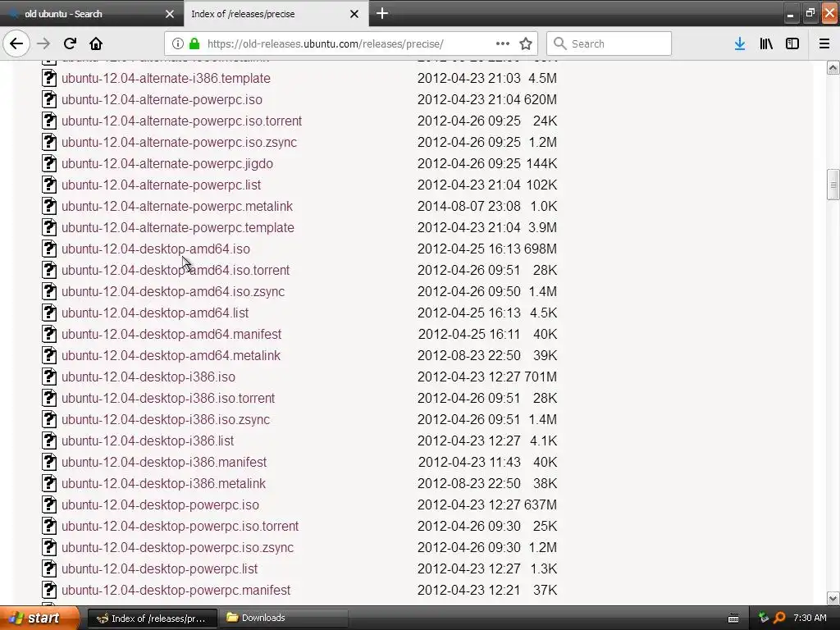Open ubuntu-12.04-alternate-powerpc.iso.torrent link
Screen dimensions: 840x630
point(181,121)
